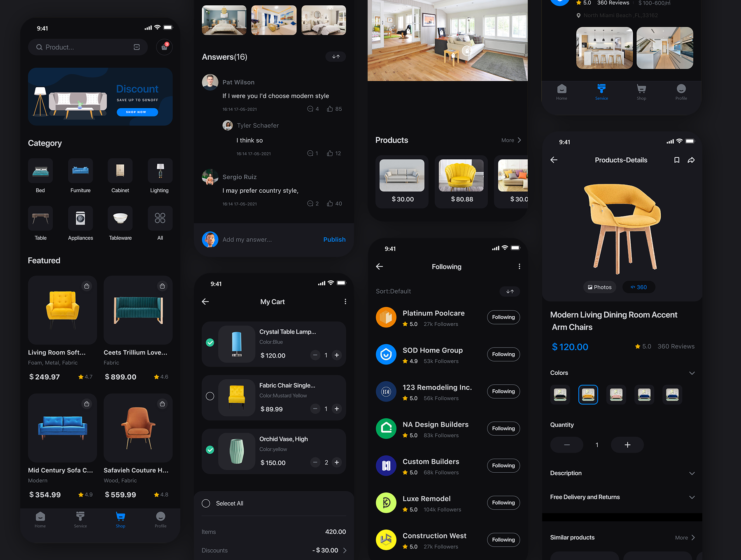Select the Lighting category icon
741x560 pixels.
pos(160,170)
